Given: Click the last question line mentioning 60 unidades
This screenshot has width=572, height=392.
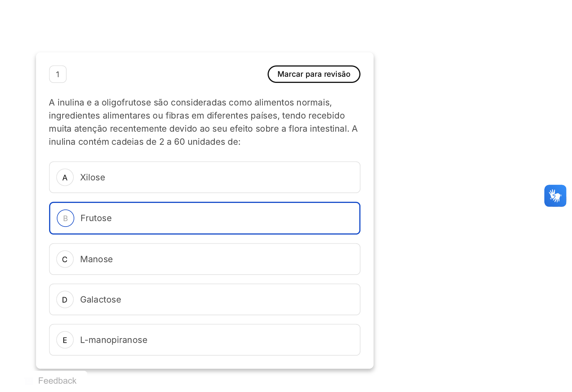Looking at the screenshot, I should pyautogui.click(x=145, y=142).
